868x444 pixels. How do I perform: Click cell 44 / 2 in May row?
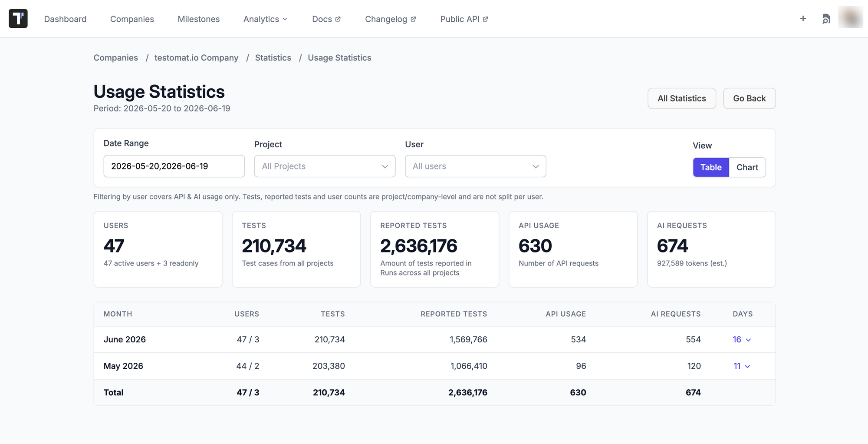click(248, 366)
